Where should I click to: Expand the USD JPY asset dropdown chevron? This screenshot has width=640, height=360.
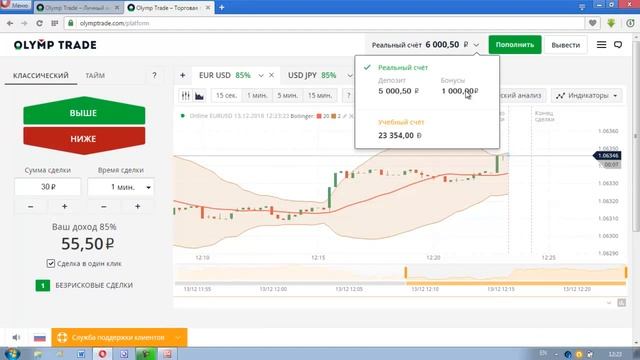tap(350, 76)
